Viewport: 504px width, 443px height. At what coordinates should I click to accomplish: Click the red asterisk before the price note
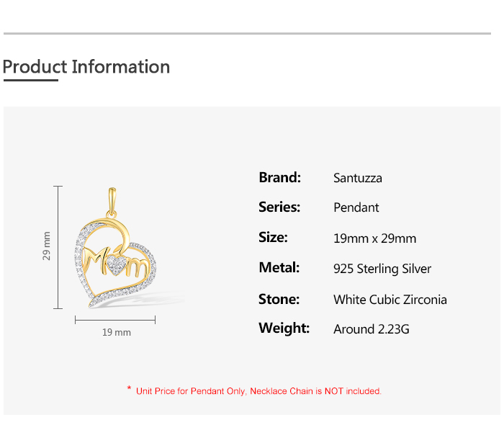point(129,389)
